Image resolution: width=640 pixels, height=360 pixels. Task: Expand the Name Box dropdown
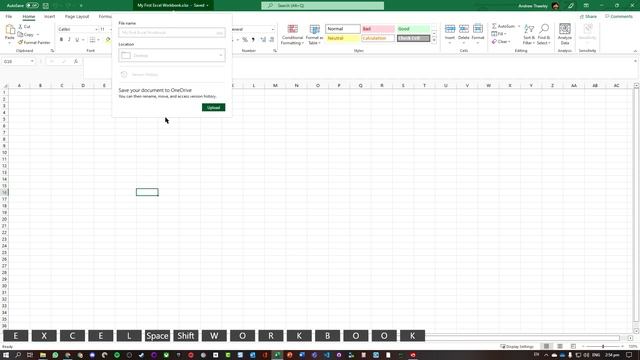(32, 61)
